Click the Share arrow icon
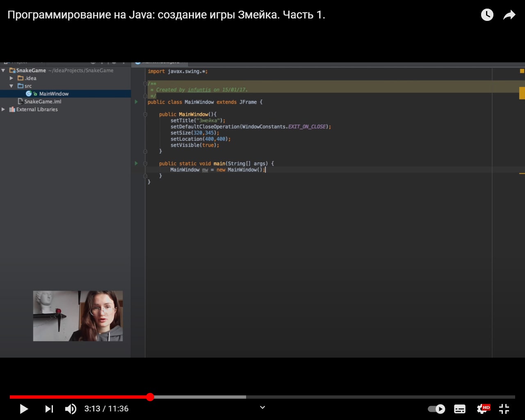 click(x=509, y=15)
